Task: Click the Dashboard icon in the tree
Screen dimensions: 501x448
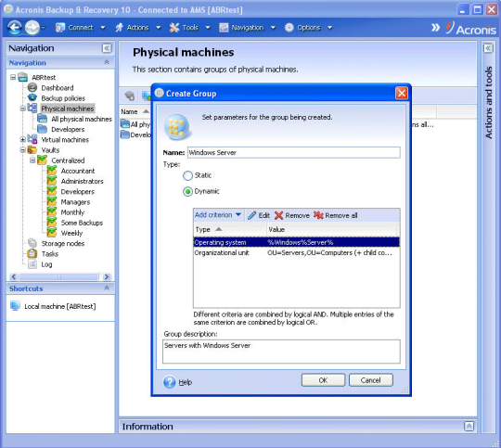Action: 32,87
